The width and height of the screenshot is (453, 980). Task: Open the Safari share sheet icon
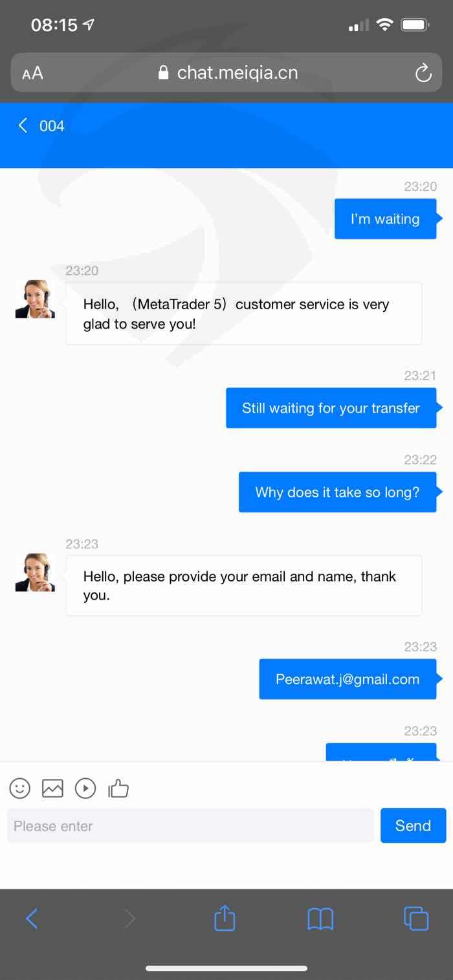(x=225, y=918)
